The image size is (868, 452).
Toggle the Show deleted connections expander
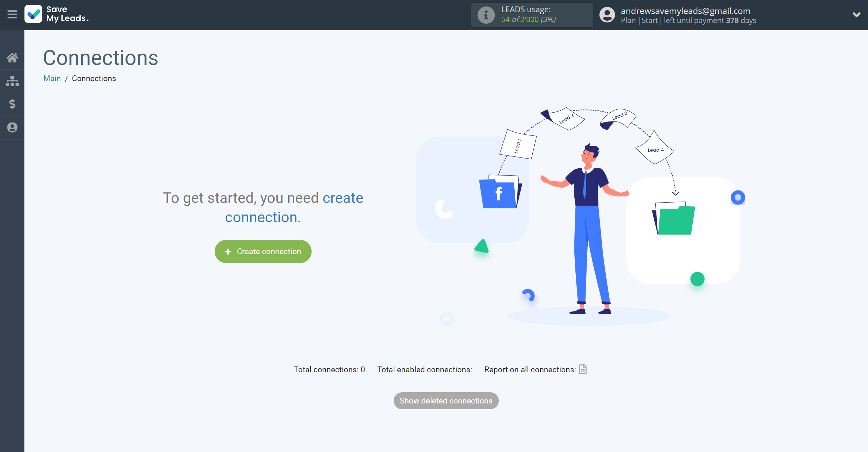tap(446, 400)
